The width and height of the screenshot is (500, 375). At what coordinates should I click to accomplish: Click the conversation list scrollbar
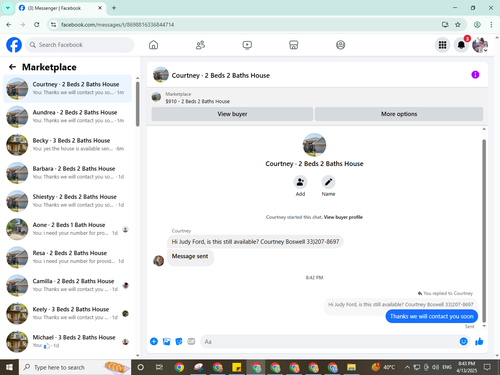138,104
